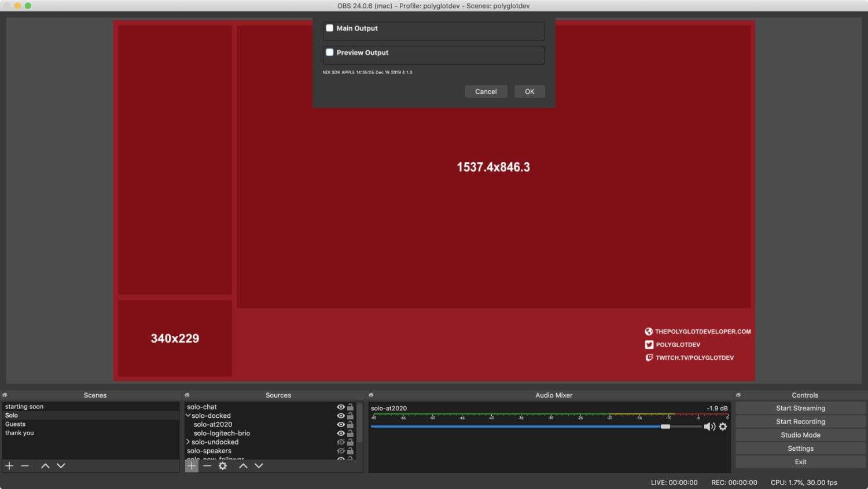Click Cancel in the NDI dialog
The width and height of the screenshot is (868, 489).
coord(486,91)
